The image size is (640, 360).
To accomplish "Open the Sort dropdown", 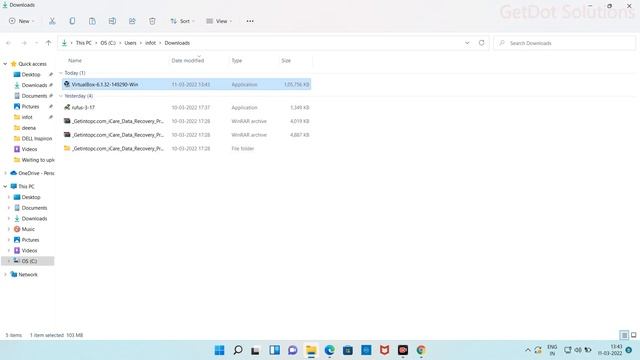I will (x=182, y=21).
